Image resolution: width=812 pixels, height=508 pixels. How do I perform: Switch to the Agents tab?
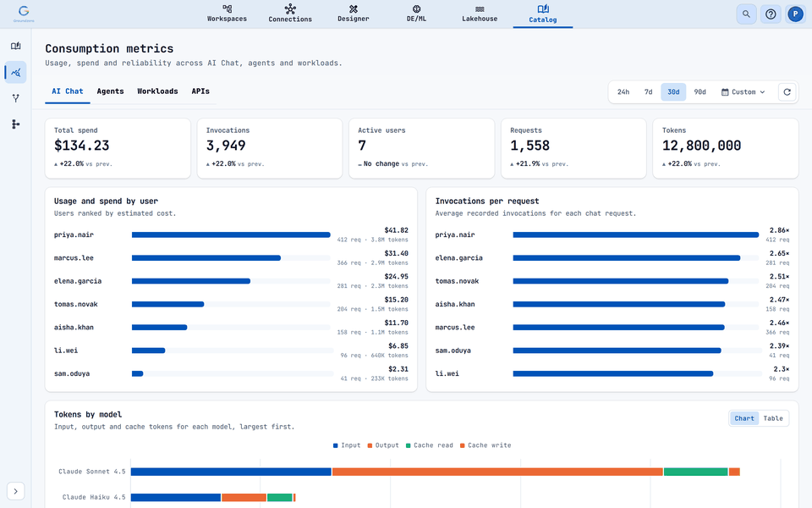tap(110, 91)
